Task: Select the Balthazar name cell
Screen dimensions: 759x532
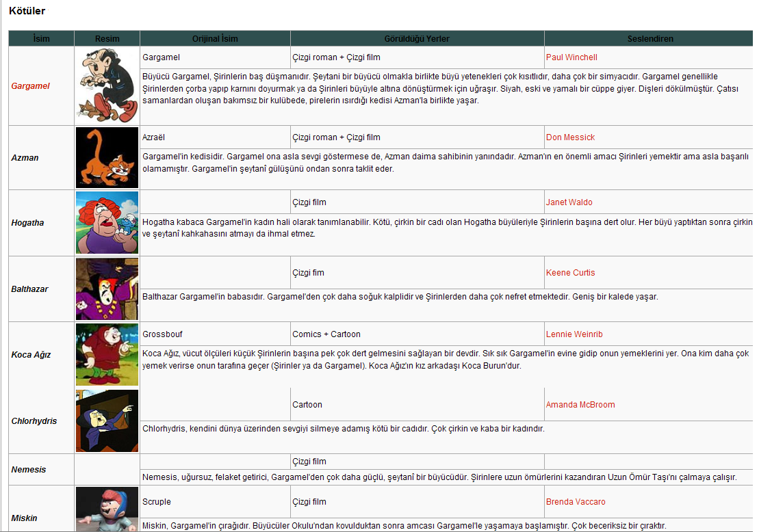Action: [x=41, y=289]
